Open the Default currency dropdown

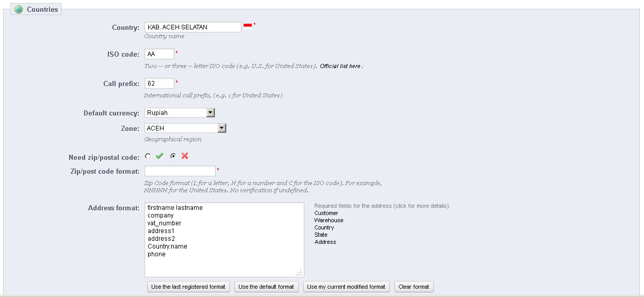[180, 112]
